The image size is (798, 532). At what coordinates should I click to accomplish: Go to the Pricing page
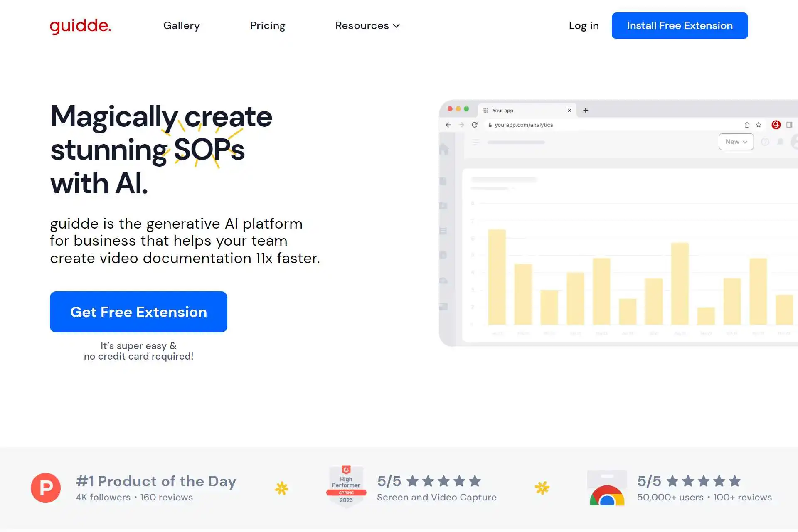[268, 26]
